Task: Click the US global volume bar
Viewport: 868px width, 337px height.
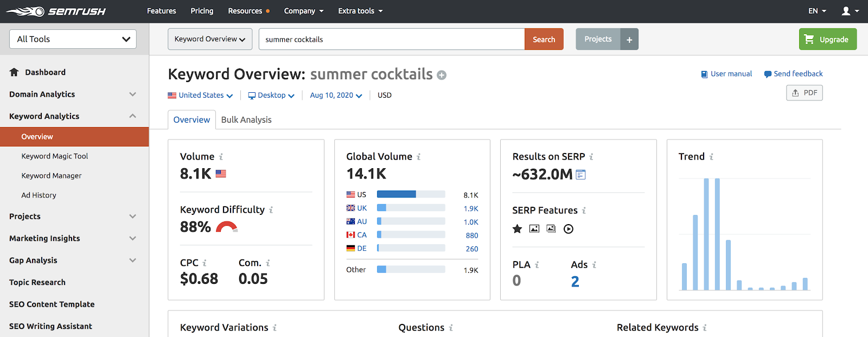Action: [x=411, y=194]
